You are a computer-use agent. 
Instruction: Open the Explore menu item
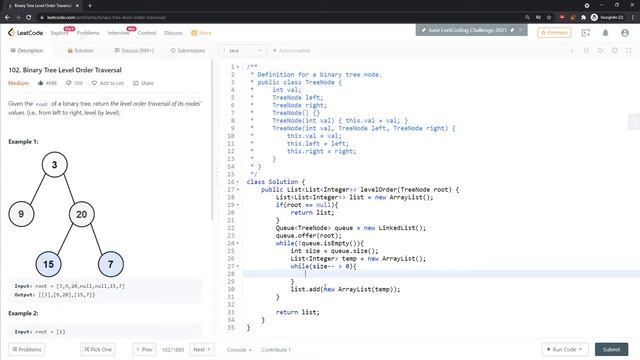coord(60,33)
